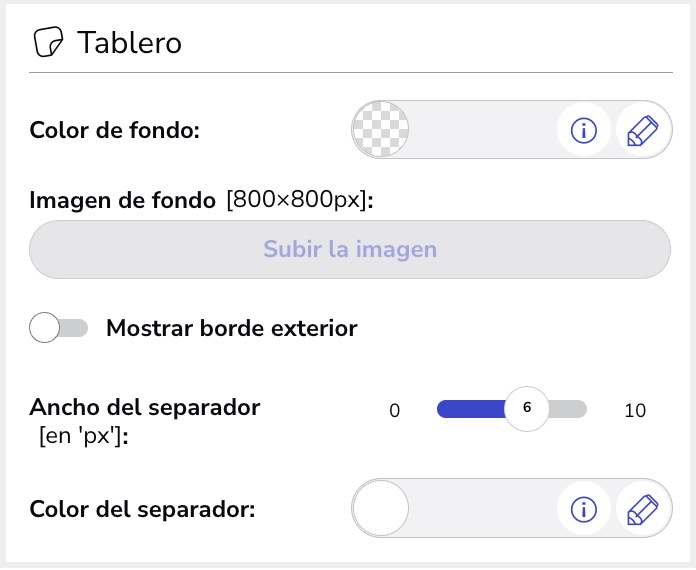Screen dimensions: 696x570
Task: Click the gray unfilled part of separator slider
Action: pos(568,409)
